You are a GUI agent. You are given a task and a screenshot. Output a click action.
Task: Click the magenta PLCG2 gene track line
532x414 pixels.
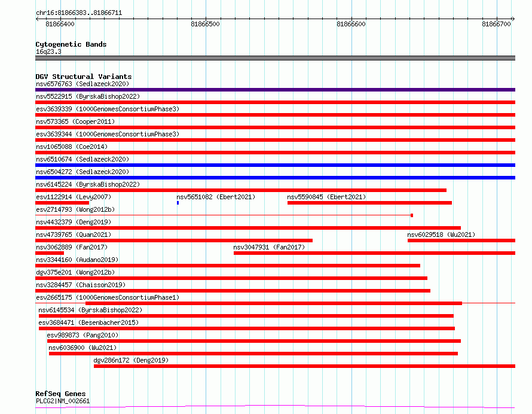pos(275,407)
